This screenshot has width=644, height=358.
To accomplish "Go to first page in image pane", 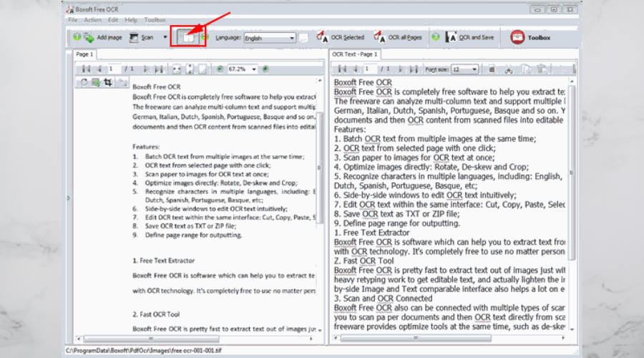I will [x=86, y=69].
